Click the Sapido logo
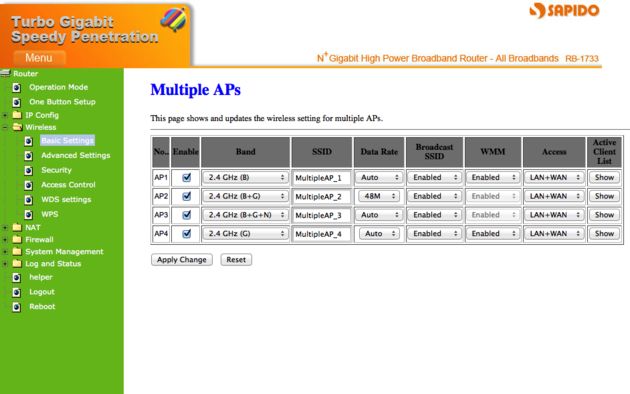This screenshot has width=630, height=394. (x=564, y=11)
